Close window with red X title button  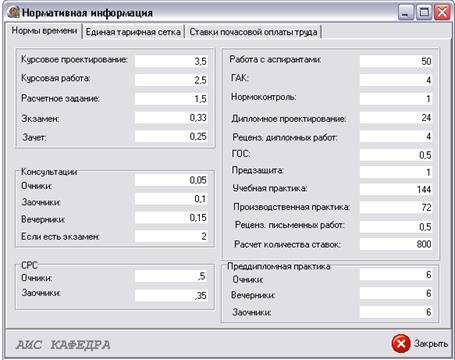click(x=442, y=12)
